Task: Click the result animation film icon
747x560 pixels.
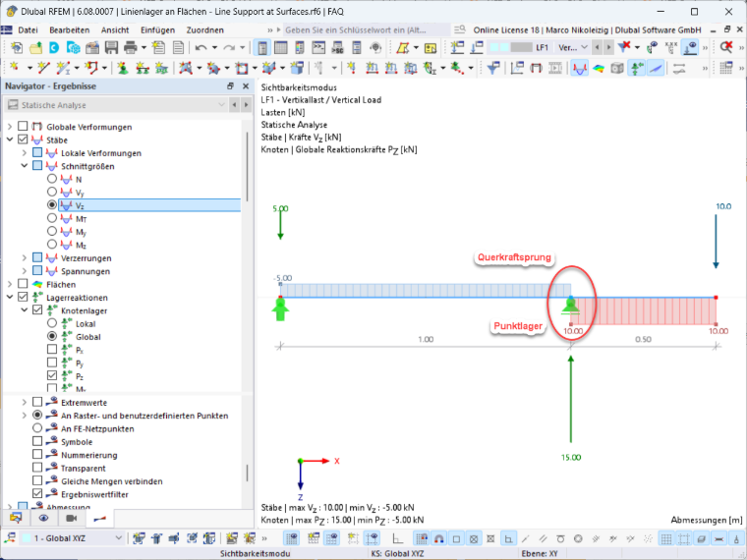Action: coord(555,69)
